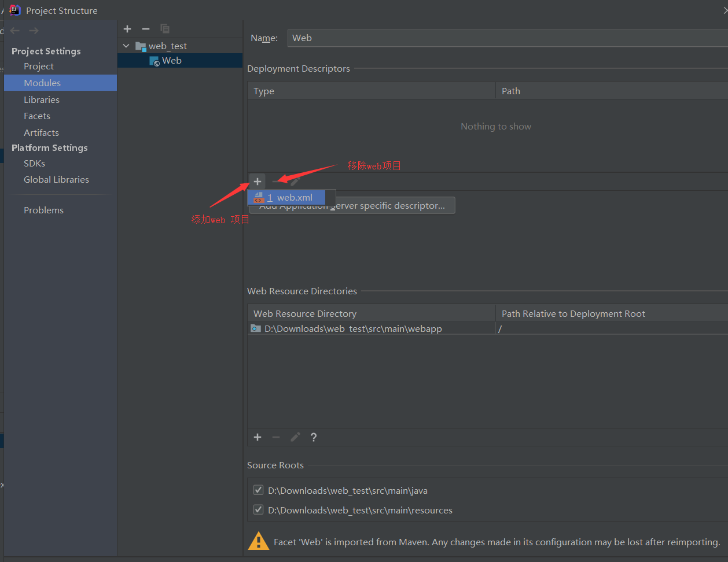Click the add module plus icon
The height and width of the screenshot is (562, 728).
[x=127, y=29]
